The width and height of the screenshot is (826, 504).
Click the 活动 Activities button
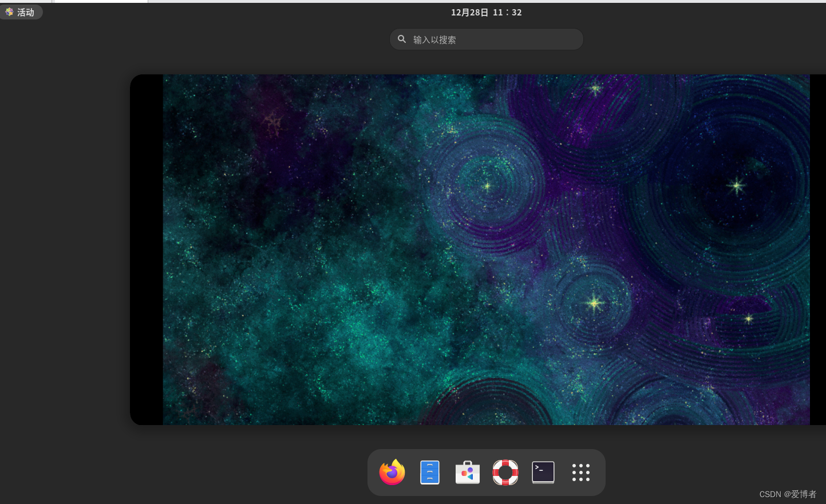[21, 12]
